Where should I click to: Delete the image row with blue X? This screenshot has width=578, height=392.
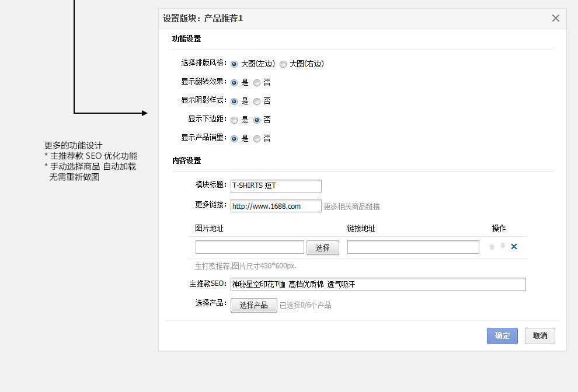tap(514, 247)
